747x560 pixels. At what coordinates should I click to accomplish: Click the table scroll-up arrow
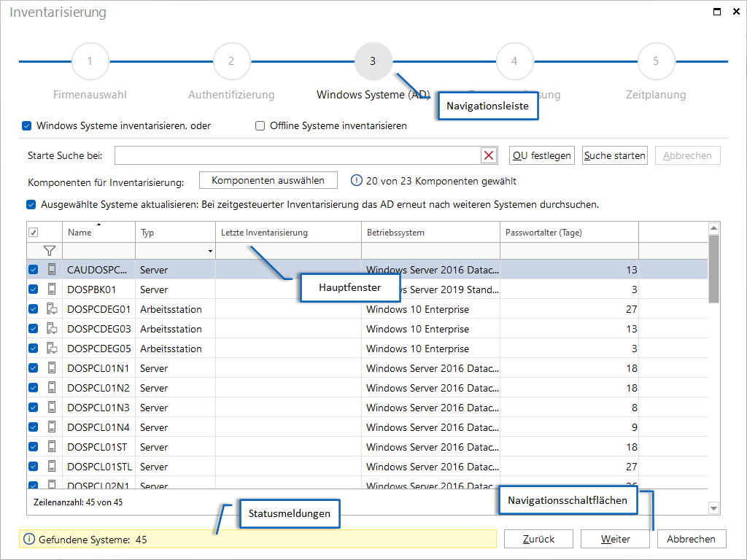click(x=713, y=228)
